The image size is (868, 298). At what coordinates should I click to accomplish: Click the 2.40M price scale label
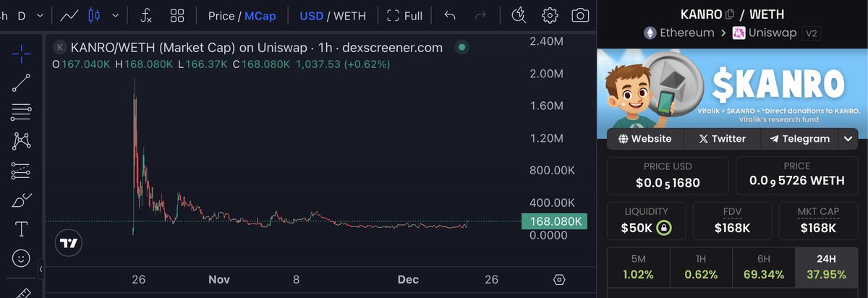548,41
